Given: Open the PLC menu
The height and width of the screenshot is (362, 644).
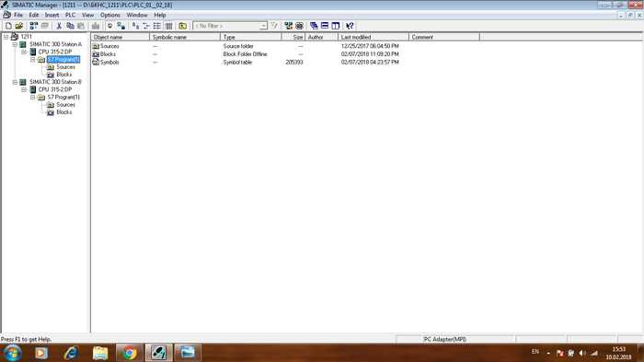Looking at the screenshot, I should tap(70, 15).
